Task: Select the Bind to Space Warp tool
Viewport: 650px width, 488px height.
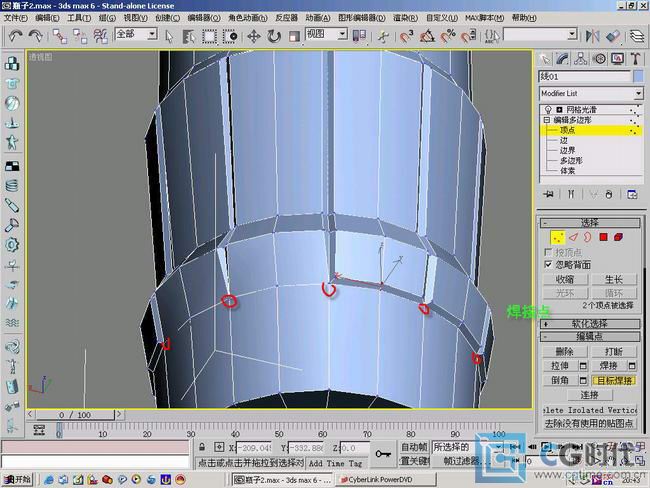Action: pos(100,36)
